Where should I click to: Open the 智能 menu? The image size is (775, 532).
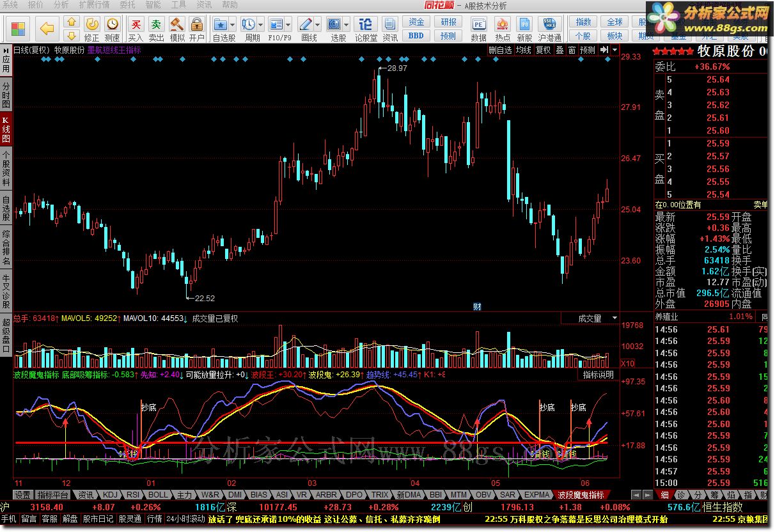(x=153, y=5)
